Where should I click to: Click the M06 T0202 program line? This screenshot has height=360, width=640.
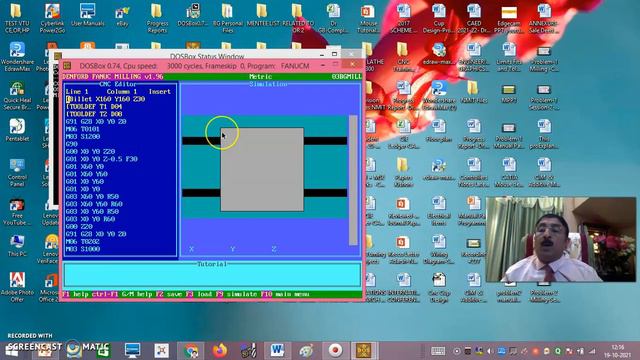[x=82, y=241]
